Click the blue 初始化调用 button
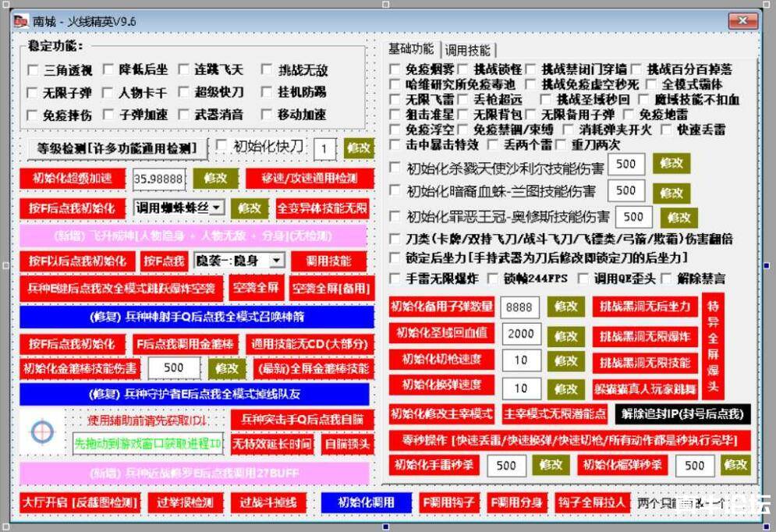The width and height of the screenshot is (776, 532). coord(366,502)
